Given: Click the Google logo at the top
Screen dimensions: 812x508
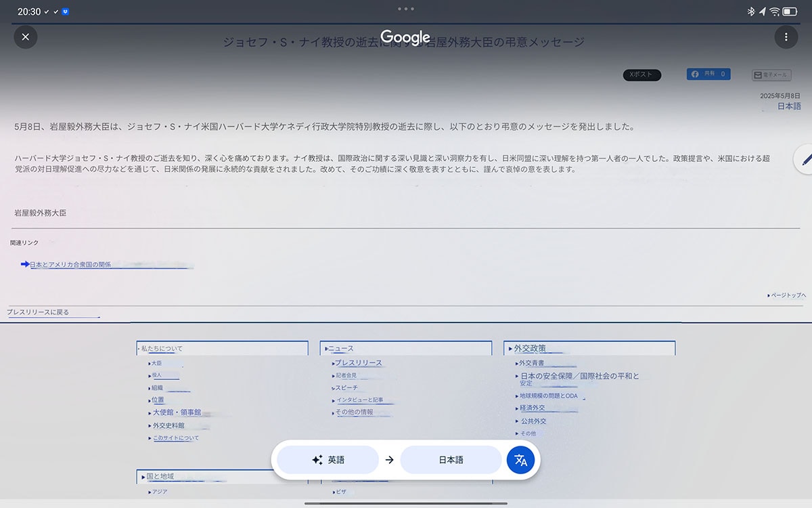Looking at the screenshot, I should pos(405,37).
